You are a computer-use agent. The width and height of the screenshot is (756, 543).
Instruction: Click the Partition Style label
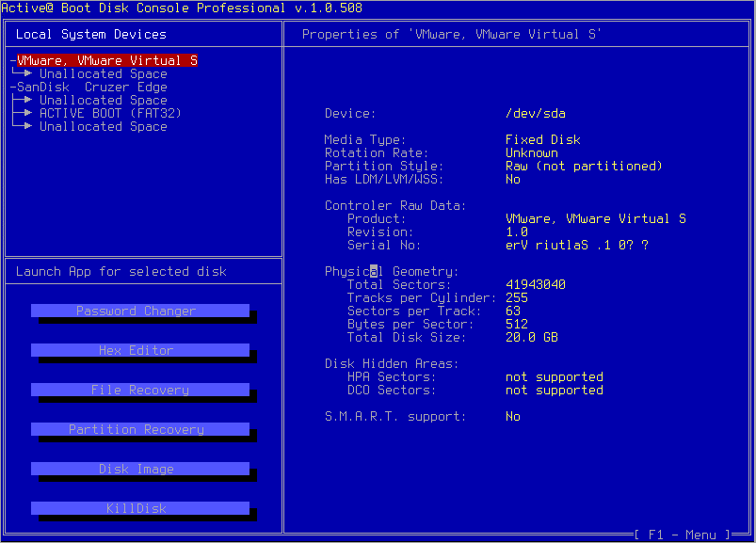point(384,167)
